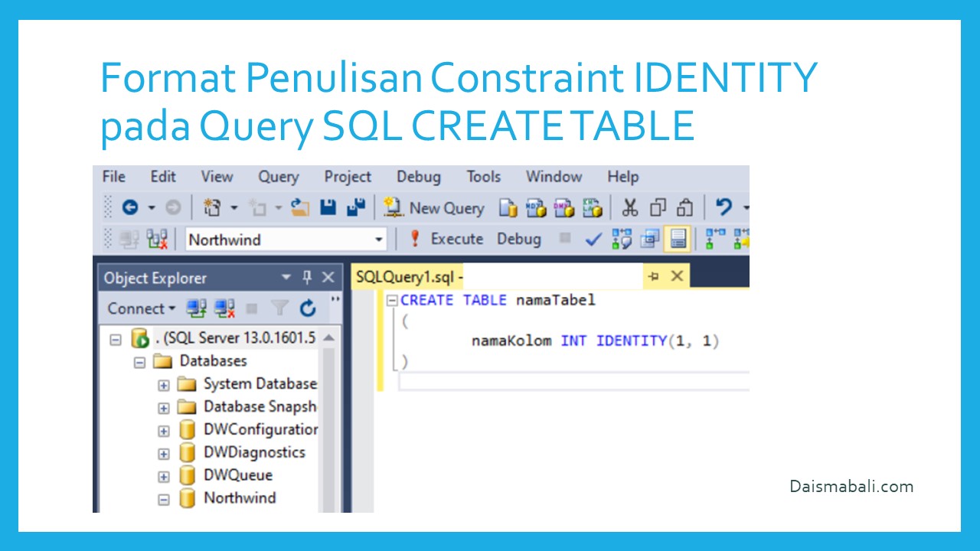Toggle auto-hide pin on Object Explorer

click(308, 277)
